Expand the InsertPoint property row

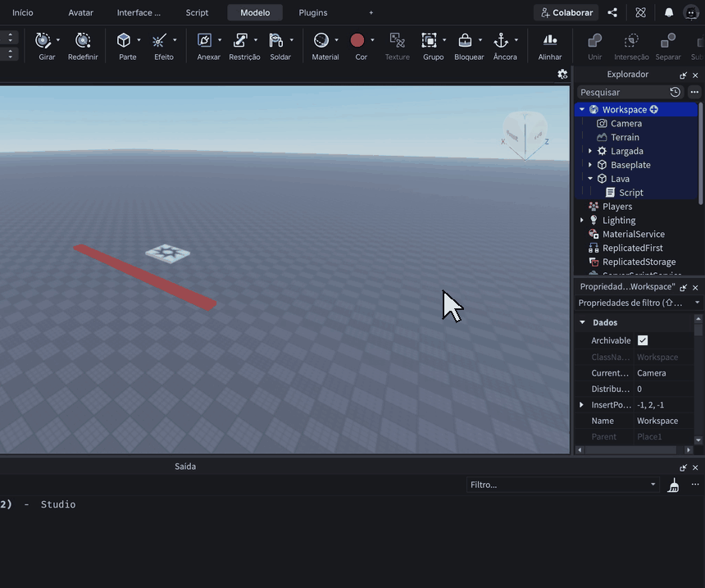pos(581,405)
